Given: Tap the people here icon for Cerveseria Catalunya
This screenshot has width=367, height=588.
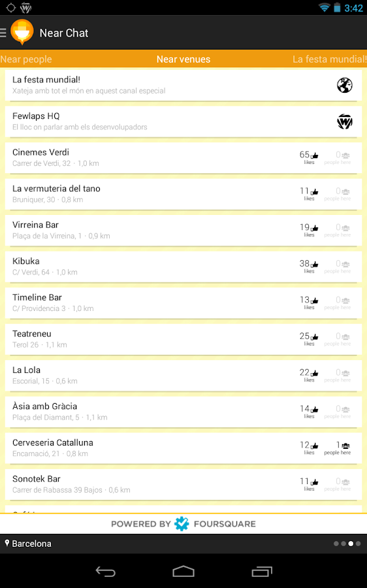Looking at the screenshot, I should (345, 446).
